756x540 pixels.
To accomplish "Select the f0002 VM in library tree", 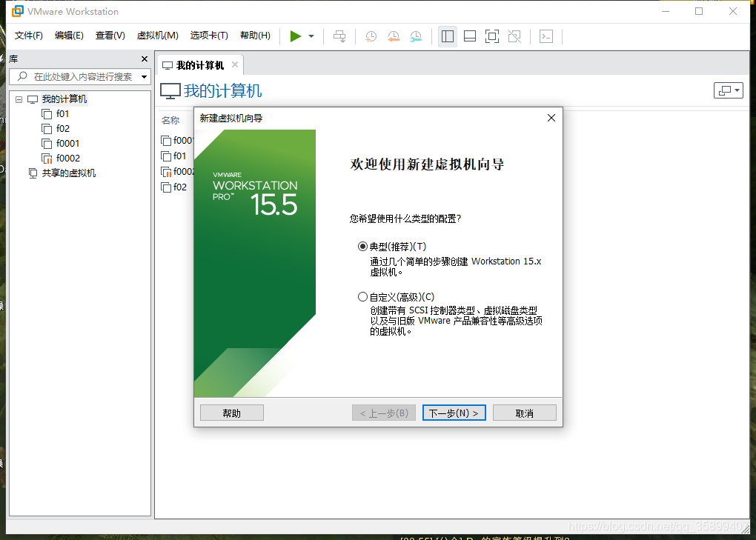I will [68, 159].
